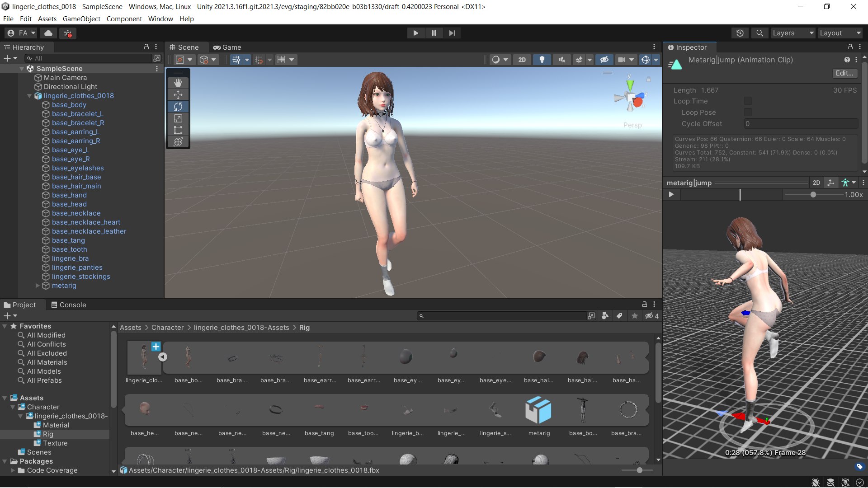
Task: Toggle favorites star filter in the Project panel
Action: coord(635,316)
